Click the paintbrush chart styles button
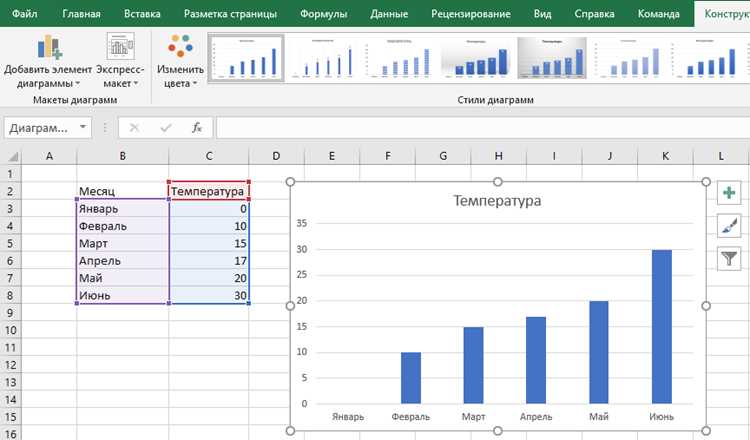Screen dimensions: 750x440 (x=728, y=225)
